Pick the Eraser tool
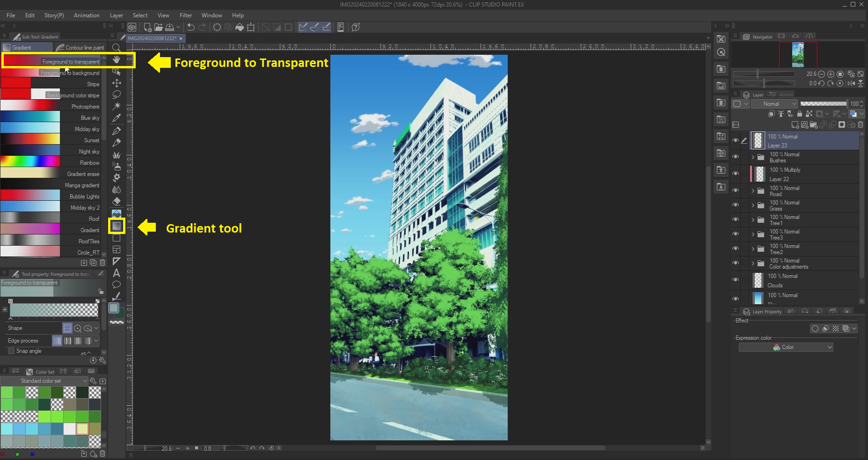Image resolution: width=868 pixels, height=460 pixels. pos(117,201)
